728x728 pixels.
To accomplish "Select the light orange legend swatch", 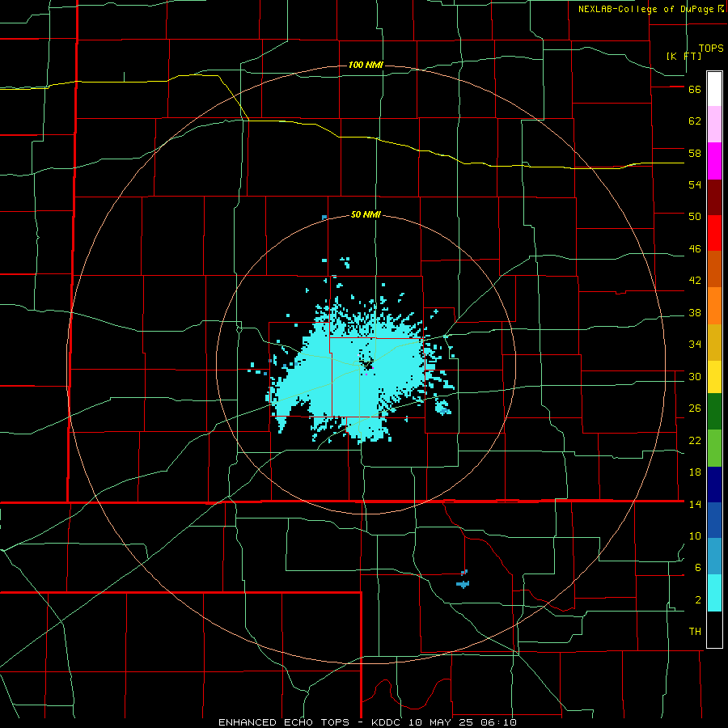I will [x=714, y=306].
